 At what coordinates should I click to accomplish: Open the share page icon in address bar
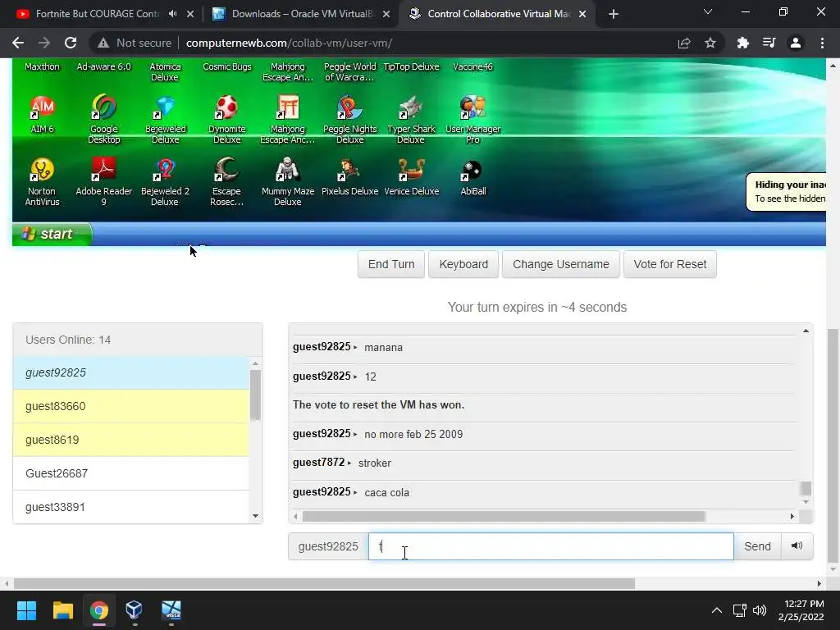(684, 43)
